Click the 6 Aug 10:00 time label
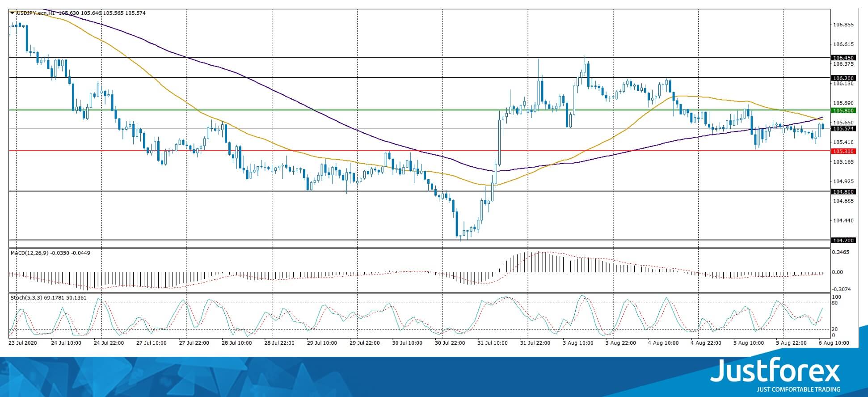The width and height of the screenshot is (868, 397). 834,343
